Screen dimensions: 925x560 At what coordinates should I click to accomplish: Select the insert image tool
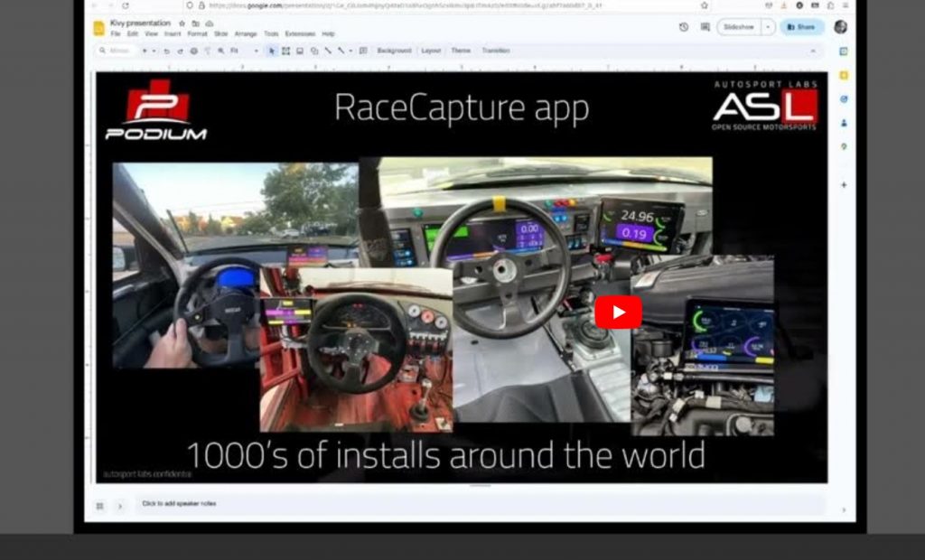[298, 51]
